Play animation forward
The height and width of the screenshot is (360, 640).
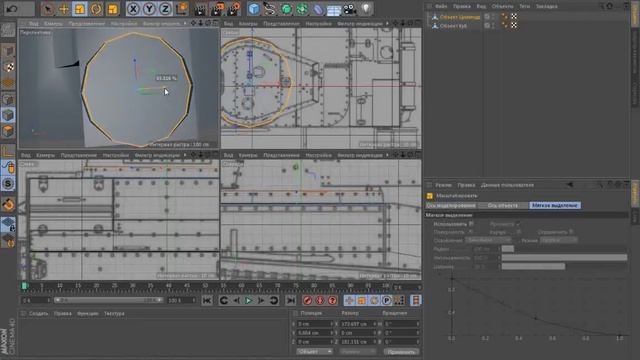tap(248, 301)
